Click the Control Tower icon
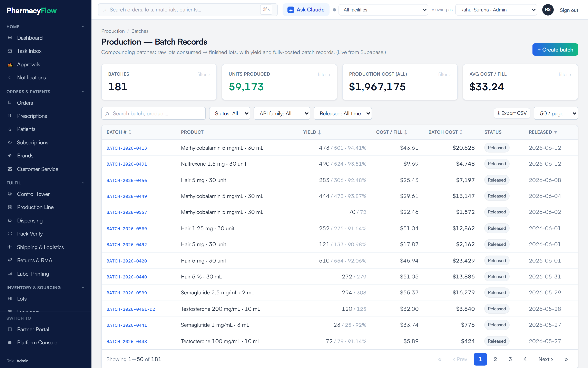588x368 pixels. [10, 194]
